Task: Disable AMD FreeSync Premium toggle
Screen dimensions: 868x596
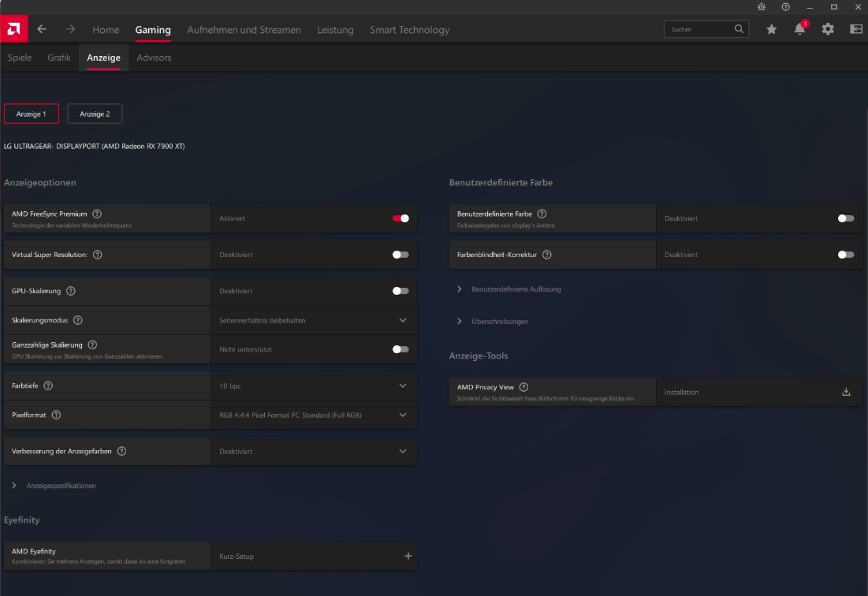Action: [400, 218]
